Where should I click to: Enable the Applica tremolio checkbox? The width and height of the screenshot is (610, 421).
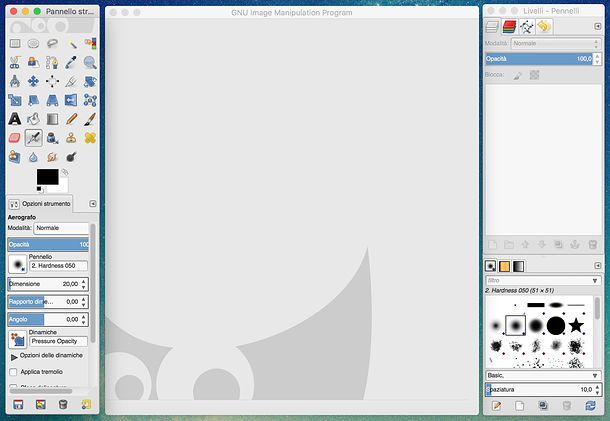[13, 372]
